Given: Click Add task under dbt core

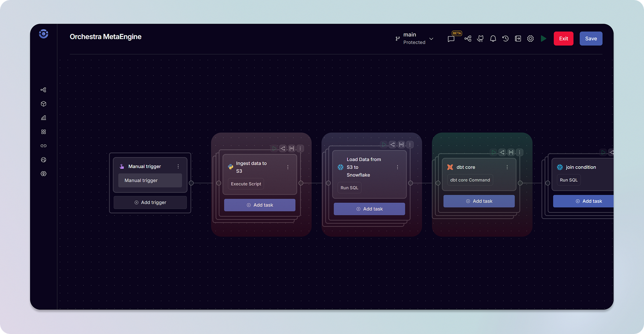Looking at the screenshot, I should [x=479, y=201].
